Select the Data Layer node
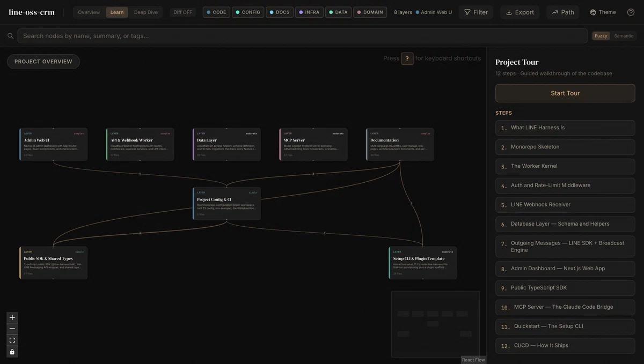Image resolution: width=644 pixels, height=364 pixels. [x=227, y=144]
